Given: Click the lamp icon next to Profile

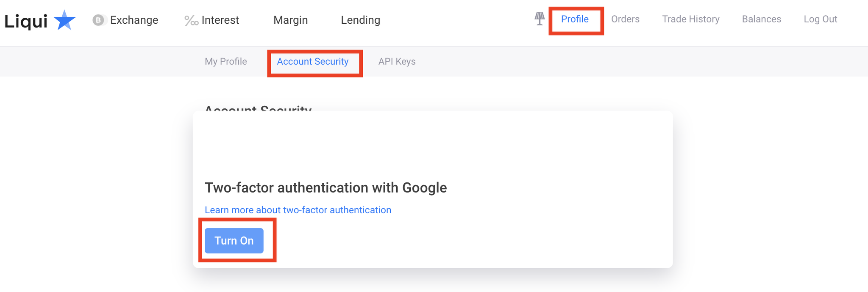Looking at the screenshot, I should tap(540, 19).
